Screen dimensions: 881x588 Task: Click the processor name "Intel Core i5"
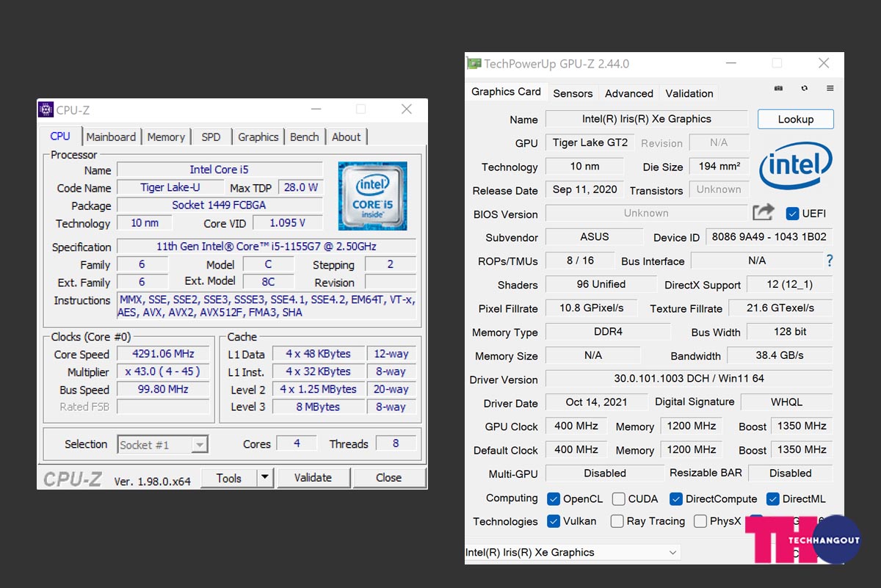pyautogui.click(x=220, y=170)
